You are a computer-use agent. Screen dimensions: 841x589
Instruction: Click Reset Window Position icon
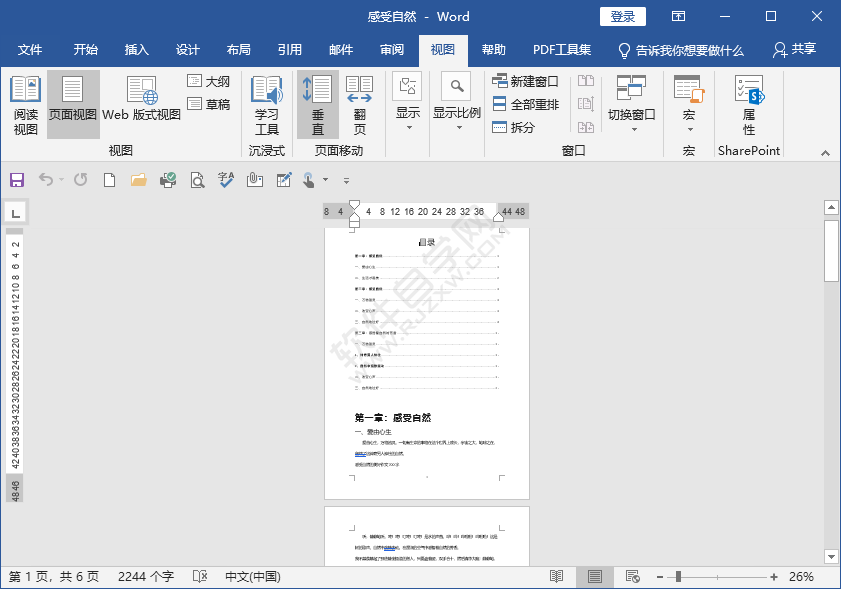pos(586,127)
